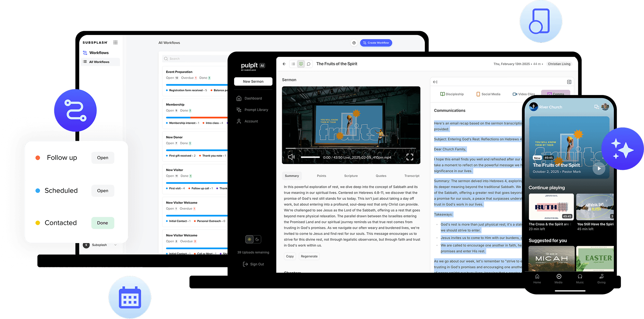Mute the sermon video with the speaker icon
Screen dimensions: 644x319
pos(292,157)
